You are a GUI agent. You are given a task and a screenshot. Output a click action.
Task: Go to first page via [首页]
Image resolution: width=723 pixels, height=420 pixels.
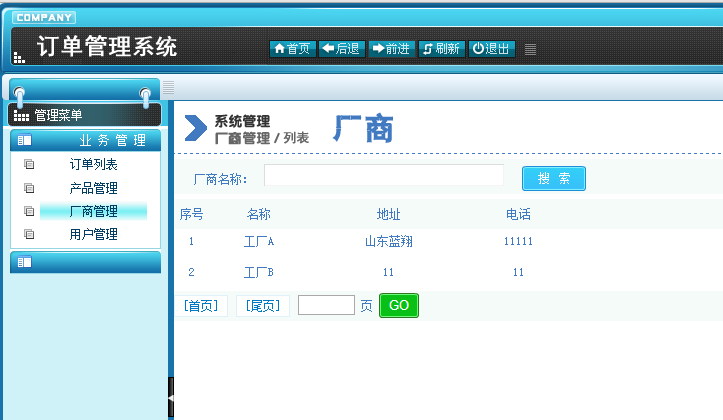pyautogui.click(x=201, y=306)
